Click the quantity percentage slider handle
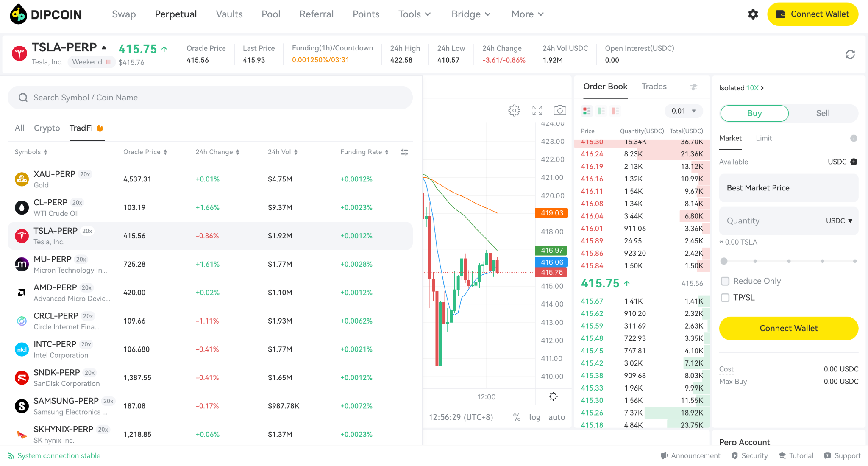Viewport: 868px width, 466px height. pos(724,261)
